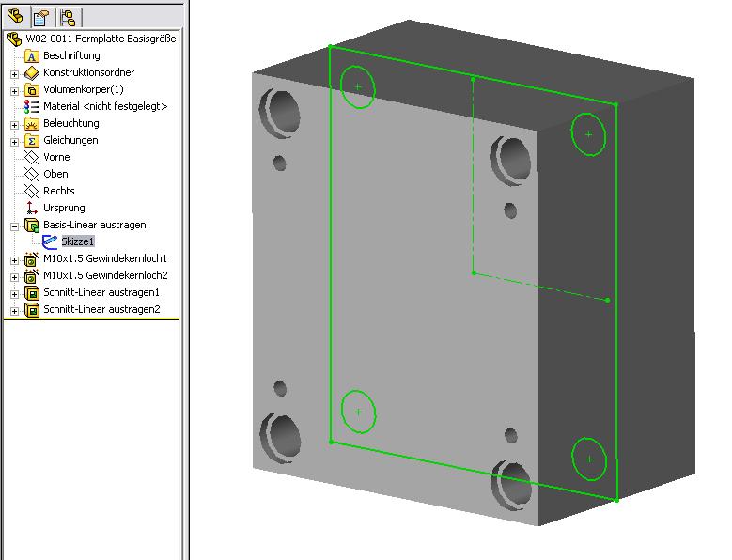Image resolution: width=732 pixels, height=560 pixels.
Task: Click the Volumenkörper solid bodies icon
Action: click(x=31, y=90)
